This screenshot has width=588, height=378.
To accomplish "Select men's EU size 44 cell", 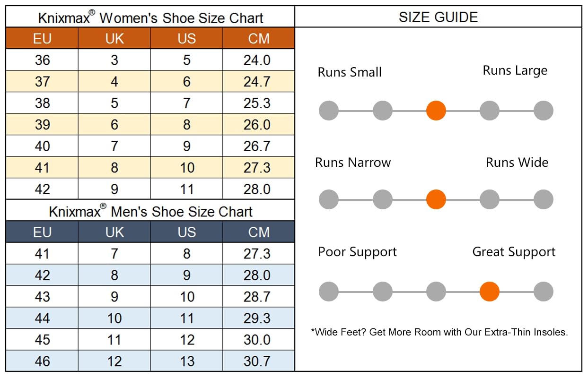I will [x=42, y=318].
